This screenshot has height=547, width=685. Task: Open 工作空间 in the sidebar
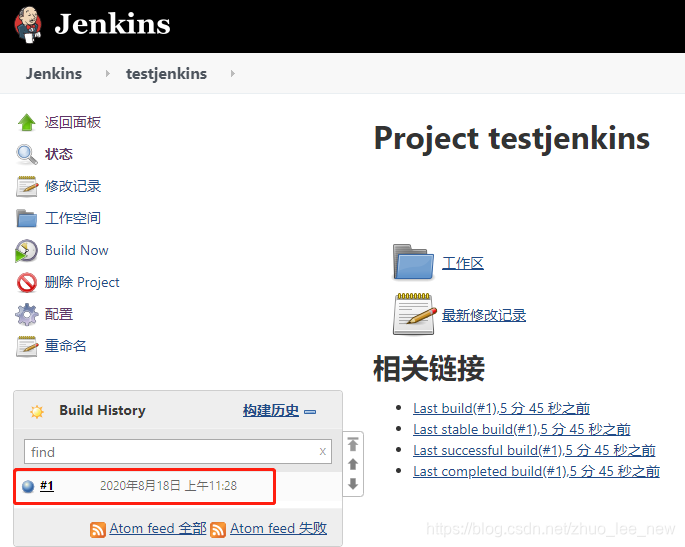tap(73, 218)
